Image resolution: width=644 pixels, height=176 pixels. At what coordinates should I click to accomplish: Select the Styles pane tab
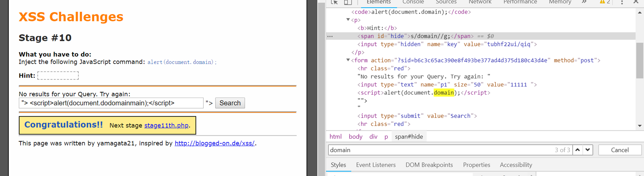pyautogui.click(x=338, y=165)
